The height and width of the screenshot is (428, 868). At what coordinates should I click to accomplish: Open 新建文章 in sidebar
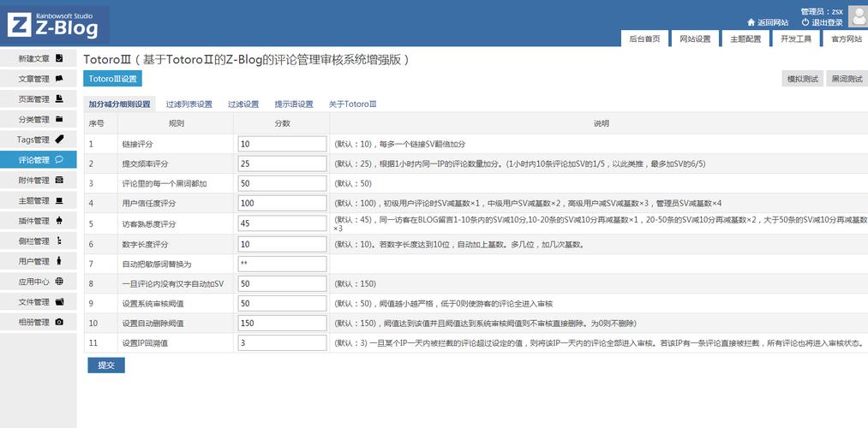tap(39, 58)
